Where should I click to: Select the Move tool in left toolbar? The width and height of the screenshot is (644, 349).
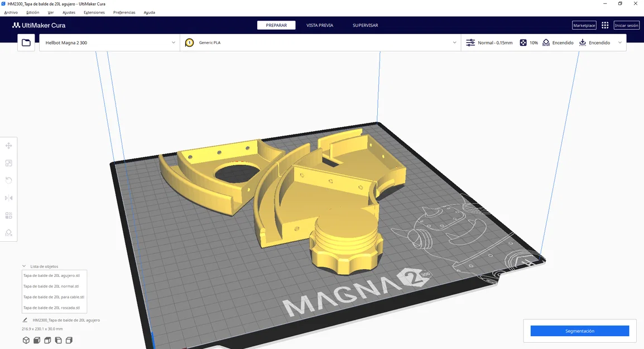(x=8, y=146)
